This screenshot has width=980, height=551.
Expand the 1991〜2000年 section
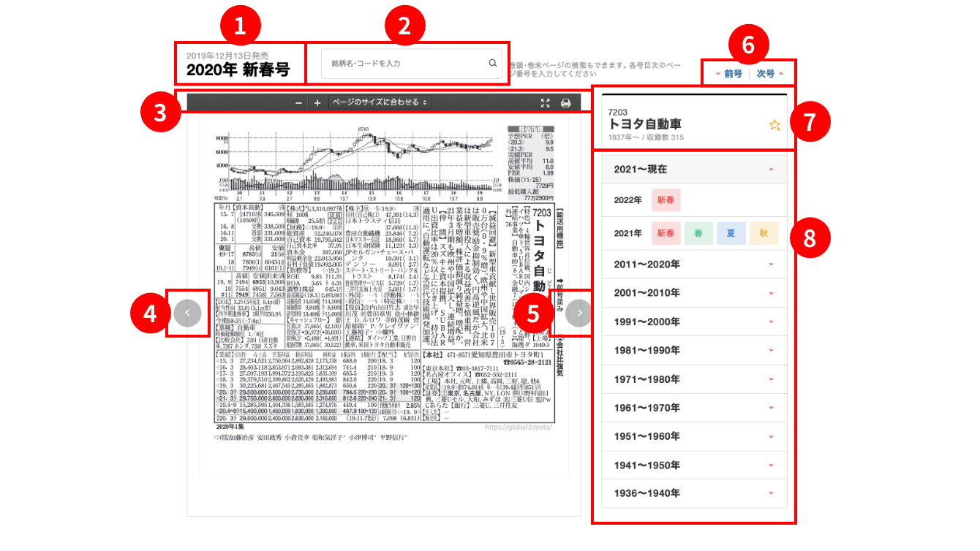(694, 322)
